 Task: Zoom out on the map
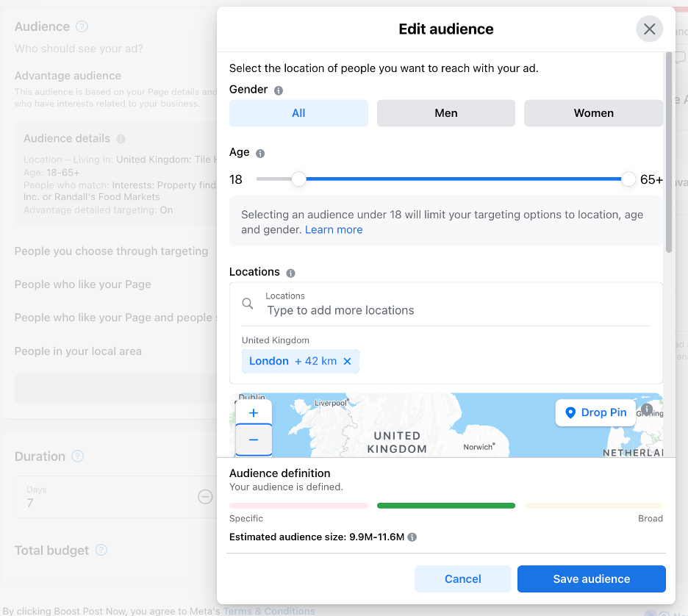(254, 440)
